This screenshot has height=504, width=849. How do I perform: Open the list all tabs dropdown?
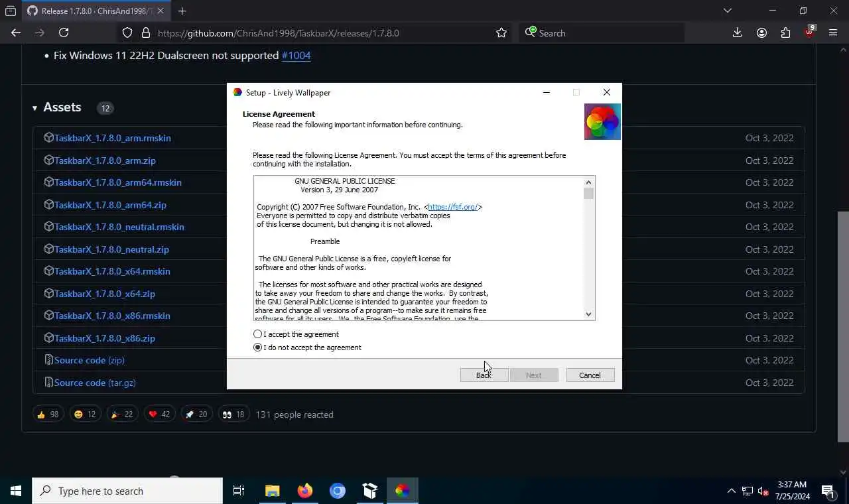point(728,11)
